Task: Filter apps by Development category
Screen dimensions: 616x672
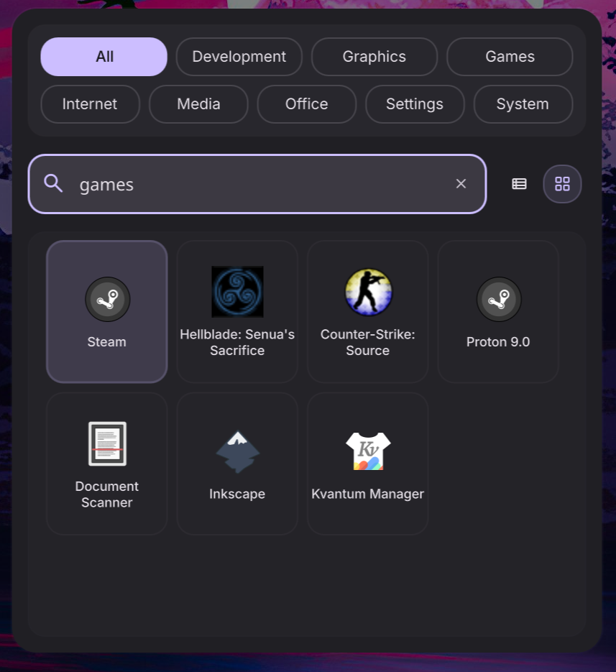Action: point(239,56)
